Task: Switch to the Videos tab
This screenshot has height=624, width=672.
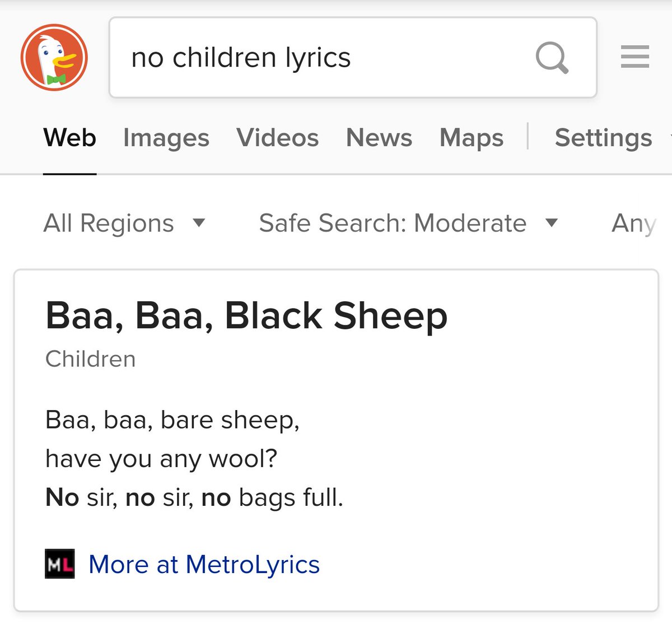Action: click(x=277, y=138)
